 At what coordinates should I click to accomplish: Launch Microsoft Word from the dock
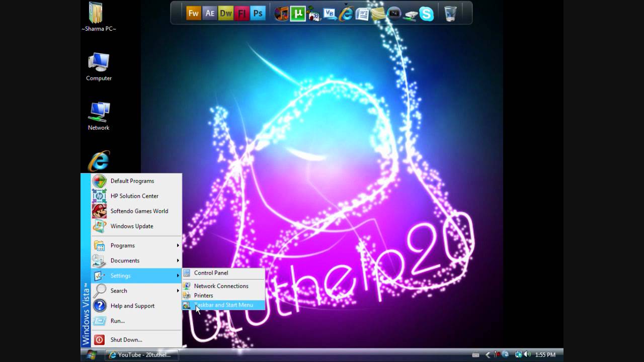(x=362, y=14)
